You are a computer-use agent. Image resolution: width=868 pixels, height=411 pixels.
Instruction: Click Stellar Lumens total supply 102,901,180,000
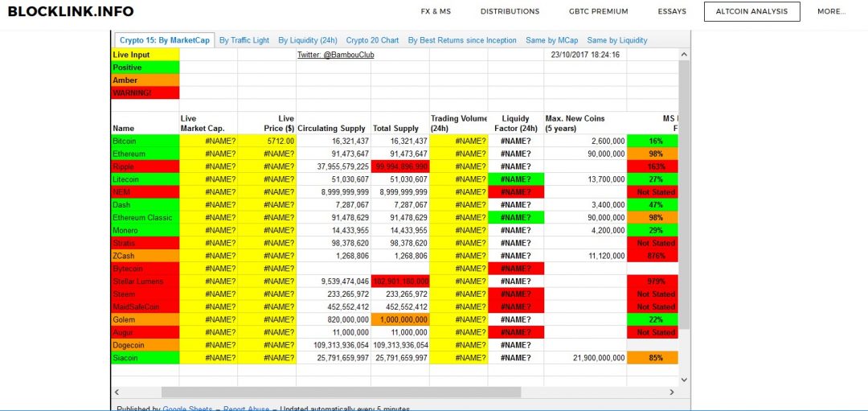[400, 282]
